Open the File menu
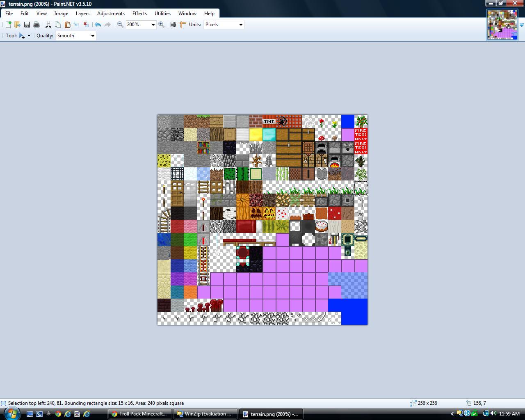The image size is (525, 420). pos(9,14)
